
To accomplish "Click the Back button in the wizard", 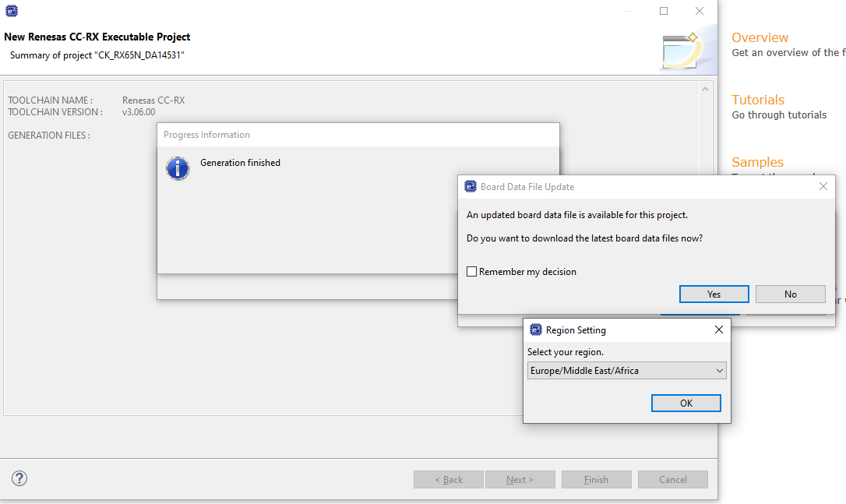I will pyautogui.click(x=449, y=479).
